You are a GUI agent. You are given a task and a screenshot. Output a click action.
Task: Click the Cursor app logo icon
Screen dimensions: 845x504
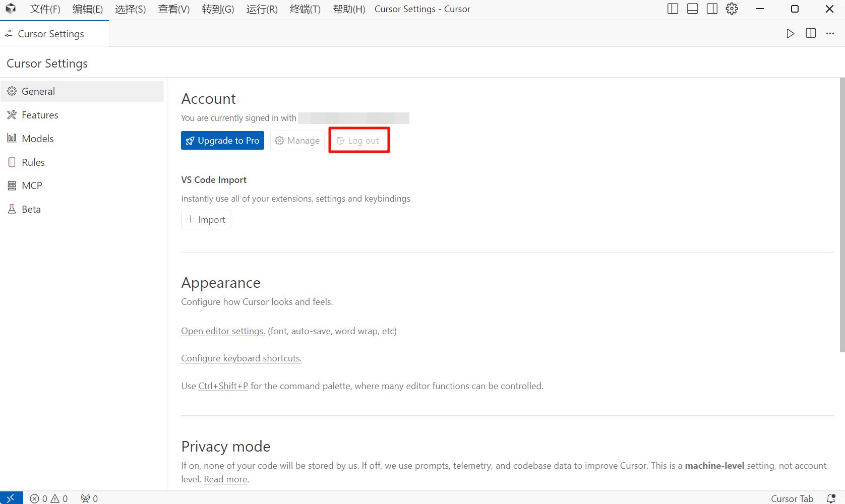tap(11, 9)
